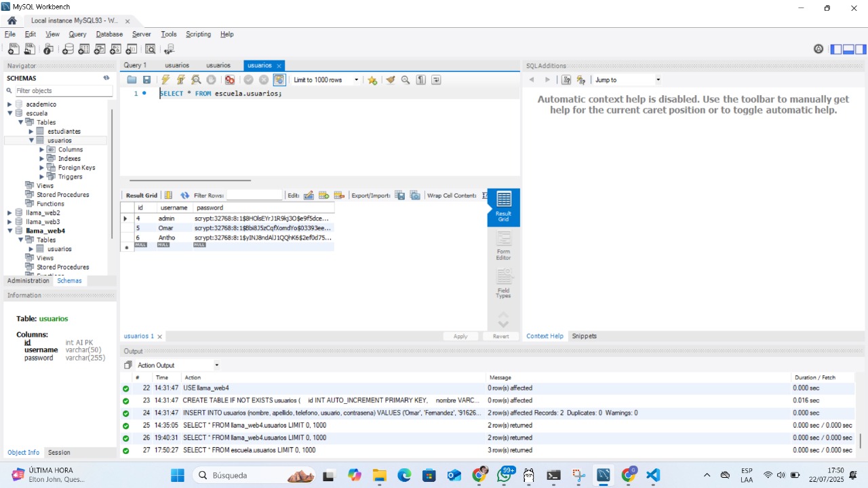Viewport: 868px width, 488px height.
Task: Toggle autocommit mode button
Action: 279,80
